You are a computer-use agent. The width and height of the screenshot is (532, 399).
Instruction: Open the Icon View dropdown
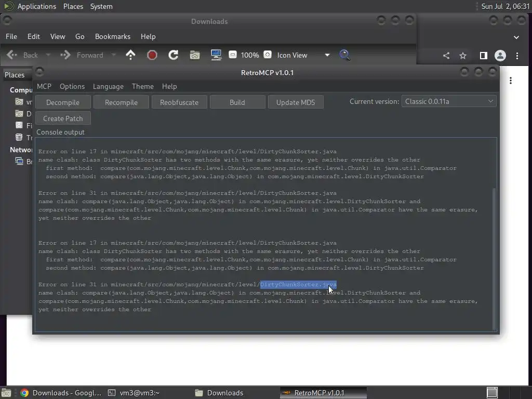pyautogui.click(x=303, y=55)
